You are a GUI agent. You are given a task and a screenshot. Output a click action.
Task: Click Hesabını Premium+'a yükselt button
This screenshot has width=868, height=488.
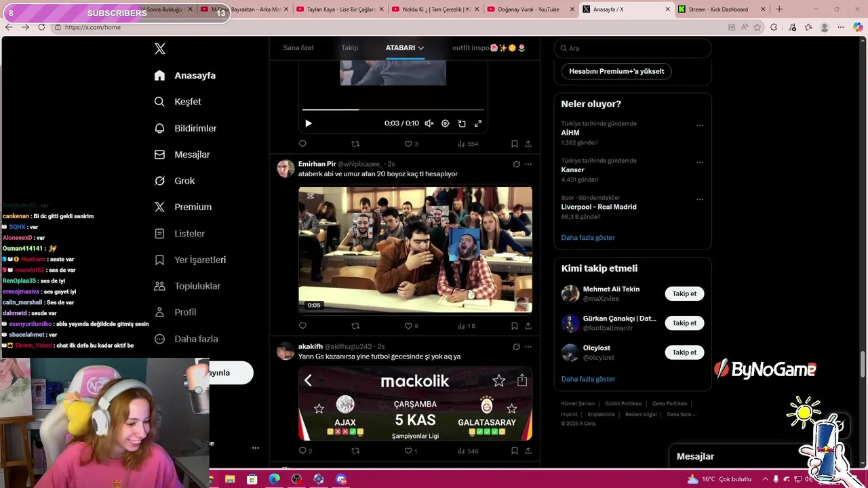616,71
